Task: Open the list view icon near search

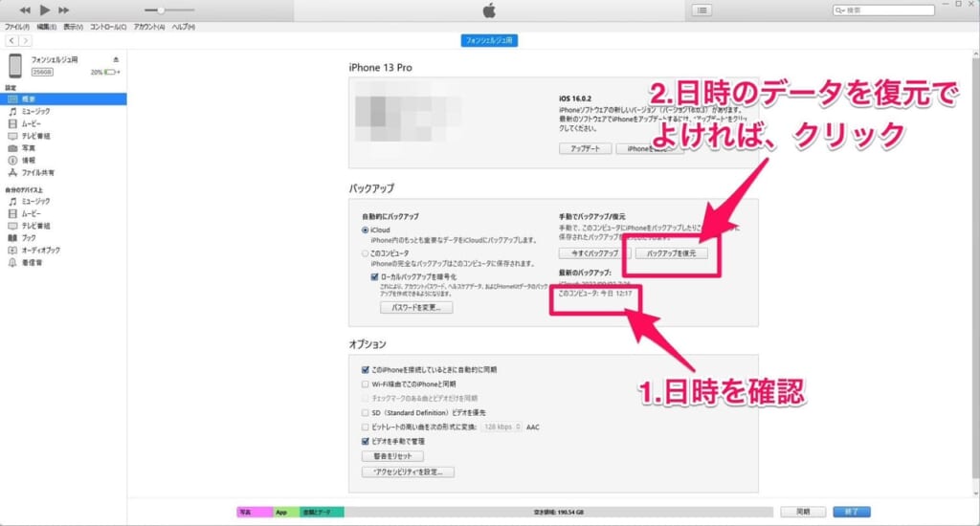Action: [x=702, y=10]
